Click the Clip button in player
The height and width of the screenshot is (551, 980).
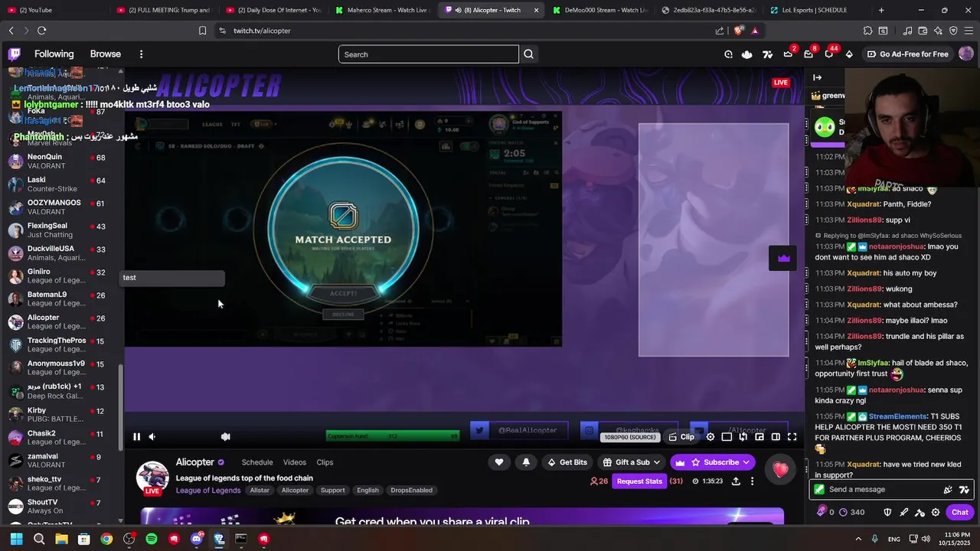[681, 437]
